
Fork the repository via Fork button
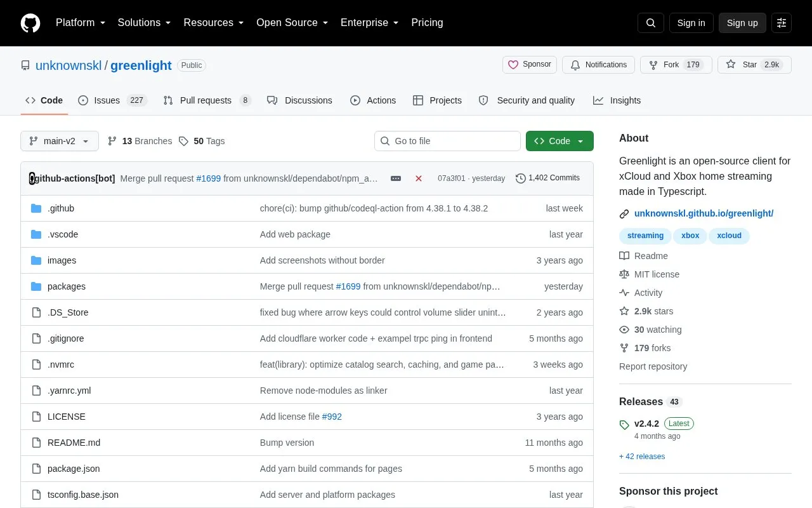pyautogui.click(x=676, y=65)
